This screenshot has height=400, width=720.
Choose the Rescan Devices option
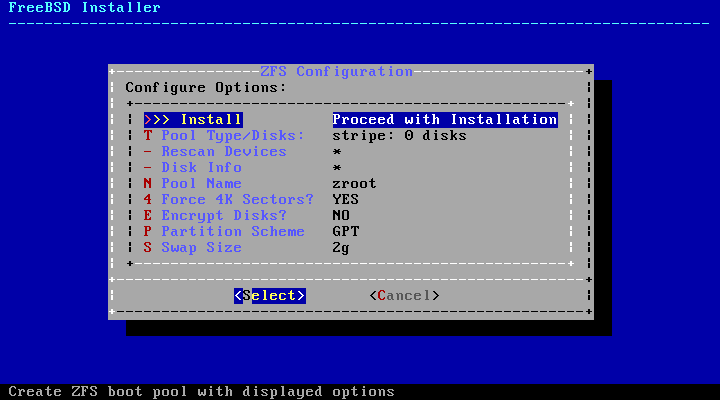click(224, 151)
